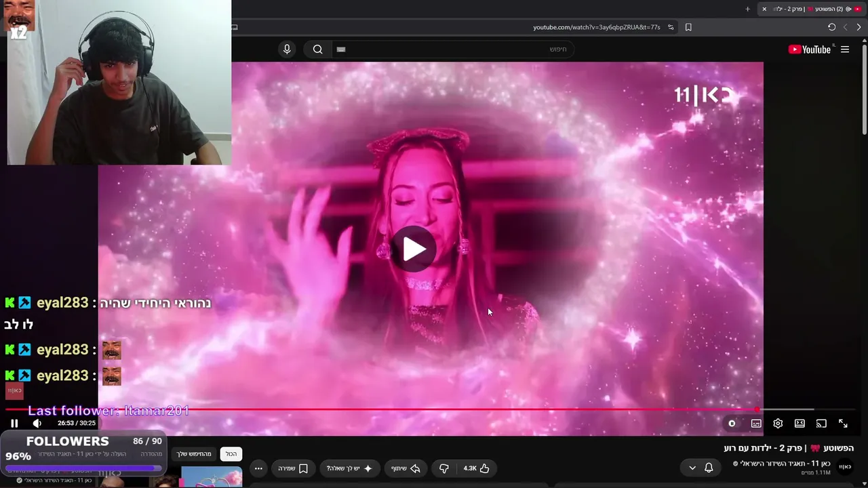Screen dimensions: 868x488
Task: Expand the subscription notification dropdown chevron
Action: [692, 468]
